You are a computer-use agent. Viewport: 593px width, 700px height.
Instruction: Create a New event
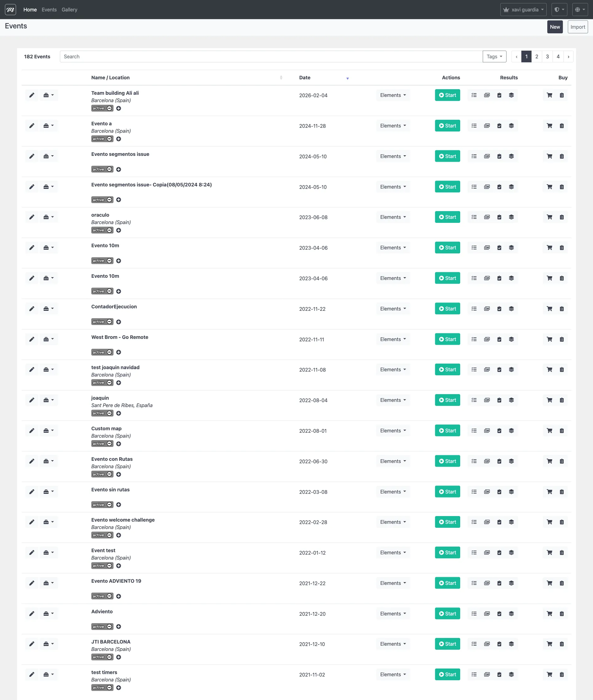(555, 27)
